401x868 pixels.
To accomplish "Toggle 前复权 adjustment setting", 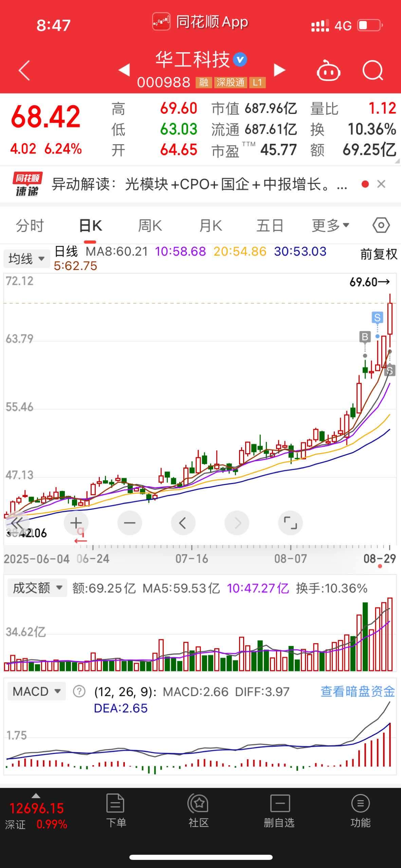I will 379,254.
